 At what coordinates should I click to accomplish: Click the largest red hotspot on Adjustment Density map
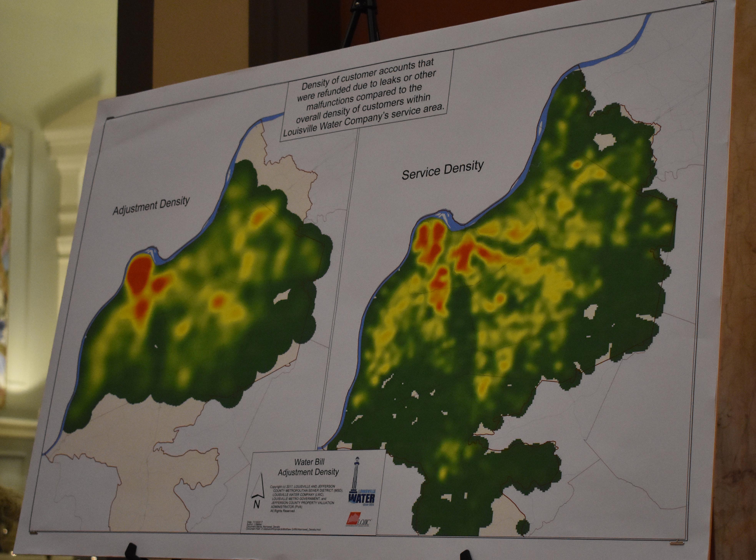tap(139, 275)
